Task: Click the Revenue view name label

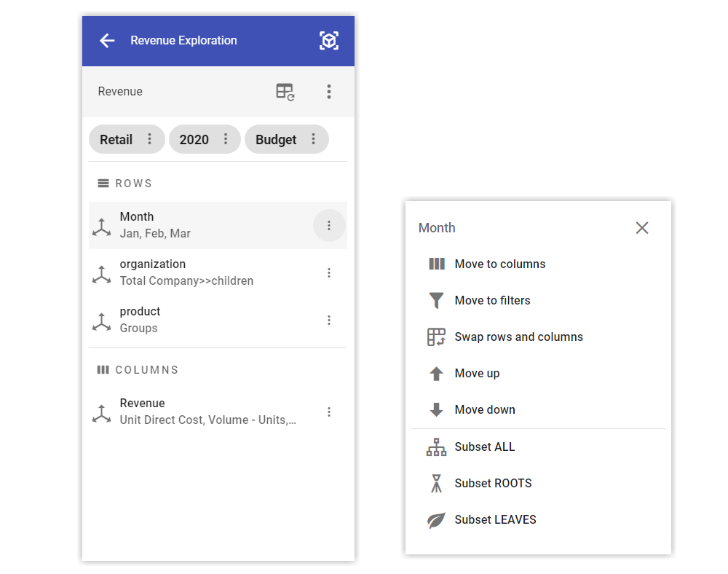Action: click(120, 92)
